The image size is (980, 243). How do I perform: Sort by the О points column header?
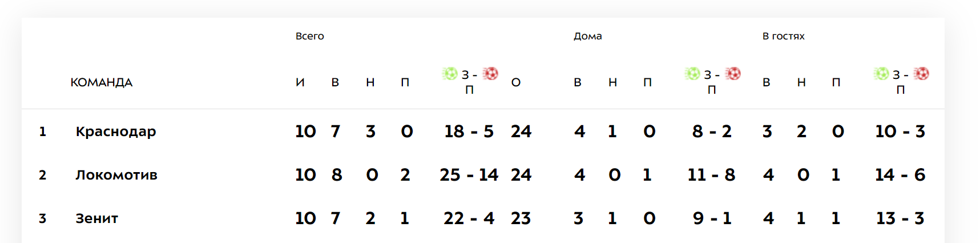coord(516,82)
